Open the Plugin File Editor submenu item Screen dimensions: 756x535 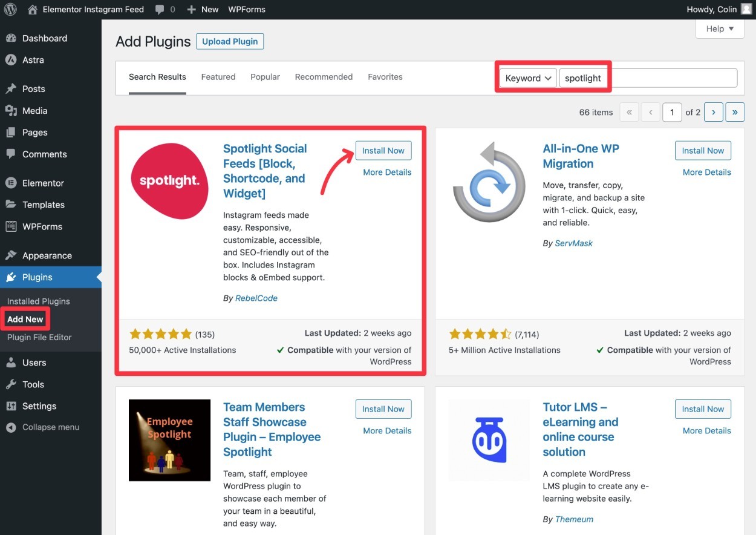tap(39, 337)
